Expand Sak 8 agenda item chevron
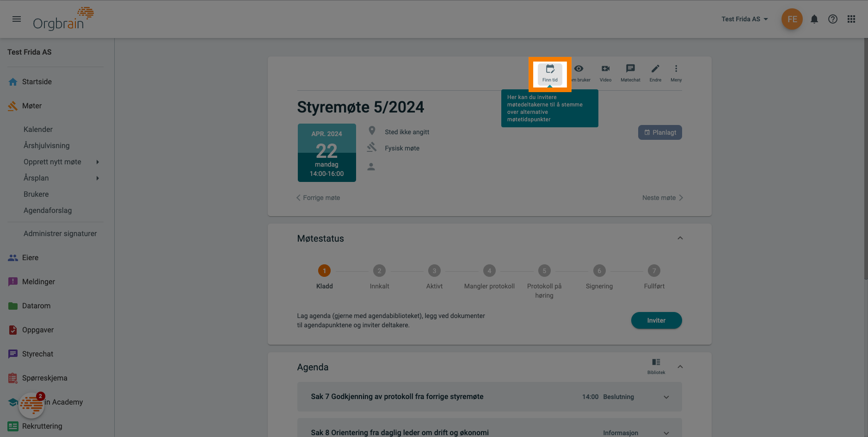Image resolution: width=868 pixels, height=437 pixels. 666,433
